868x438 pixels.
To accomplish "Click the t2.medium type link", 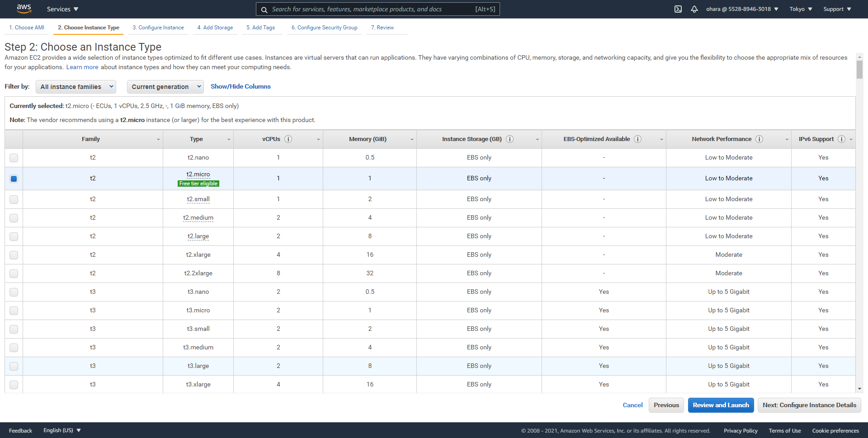I will (x=198, y=217).
